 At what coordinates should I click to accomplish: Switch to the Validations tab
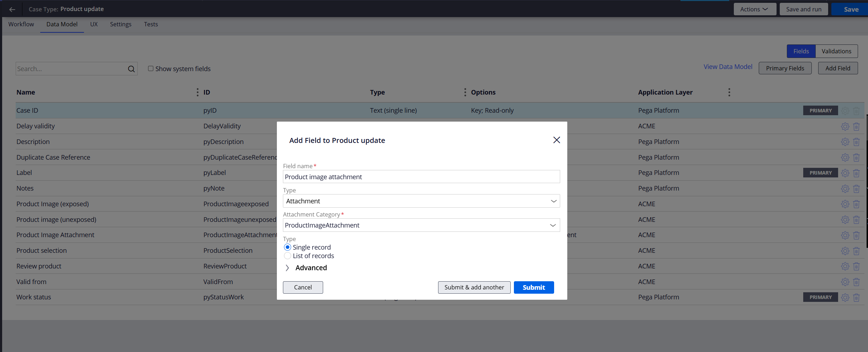[836, 51]
